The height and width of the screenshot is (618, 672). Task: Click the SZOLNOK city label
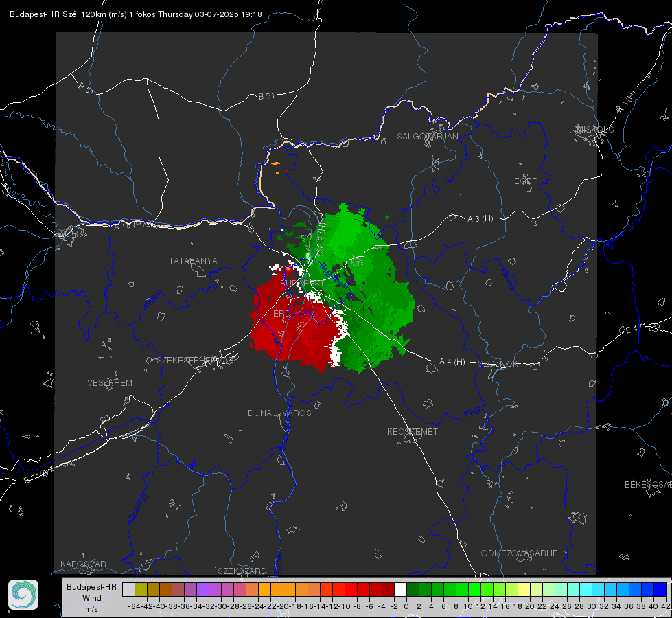(x=499, y=364)
